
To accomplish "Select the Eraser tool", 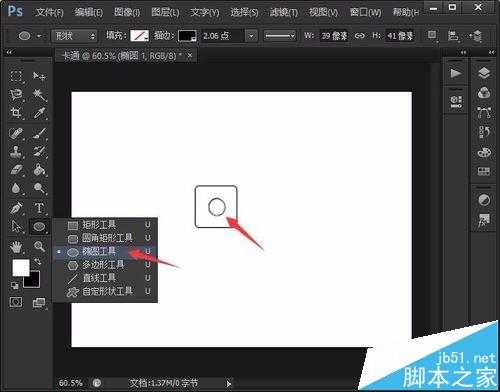I will click(x=16, y=170).
